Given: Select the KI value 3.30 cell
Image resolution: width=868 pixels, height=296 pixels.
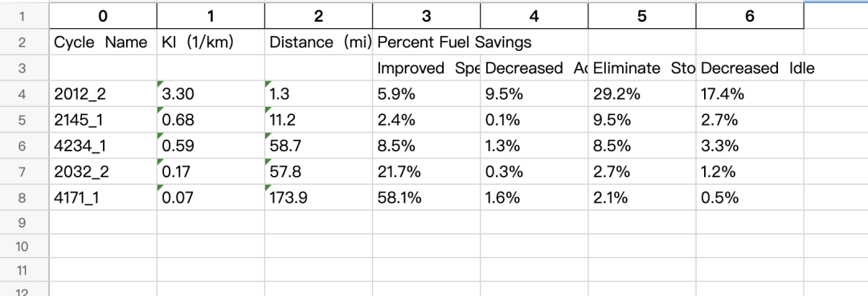Looking at the screenshot, I should coord(211,93).
